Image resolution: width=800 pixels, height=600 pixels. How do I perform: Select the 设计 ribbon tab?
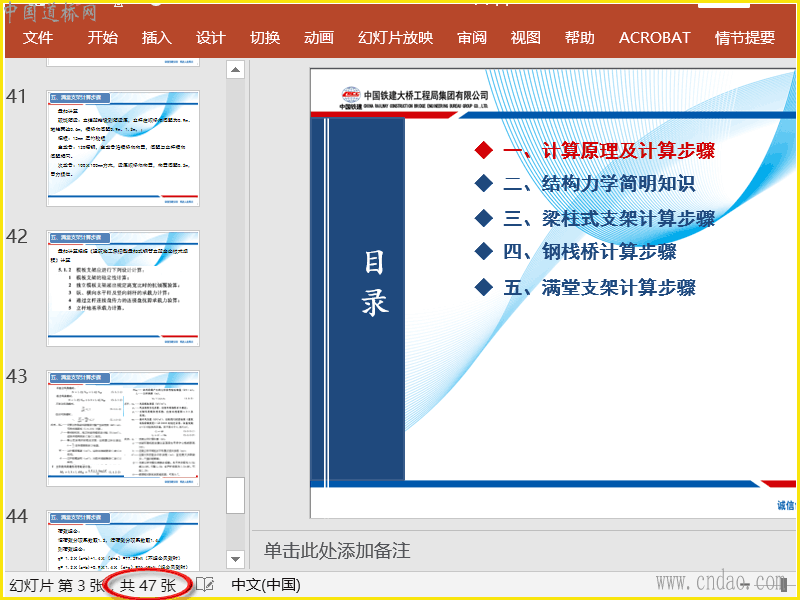[x=211, y=38]
